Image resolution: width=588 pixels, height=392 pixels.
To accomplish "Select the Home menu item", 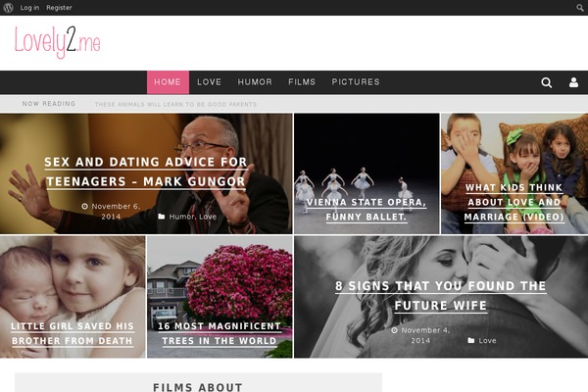I will pyautogui.click(x=168, y=82).
